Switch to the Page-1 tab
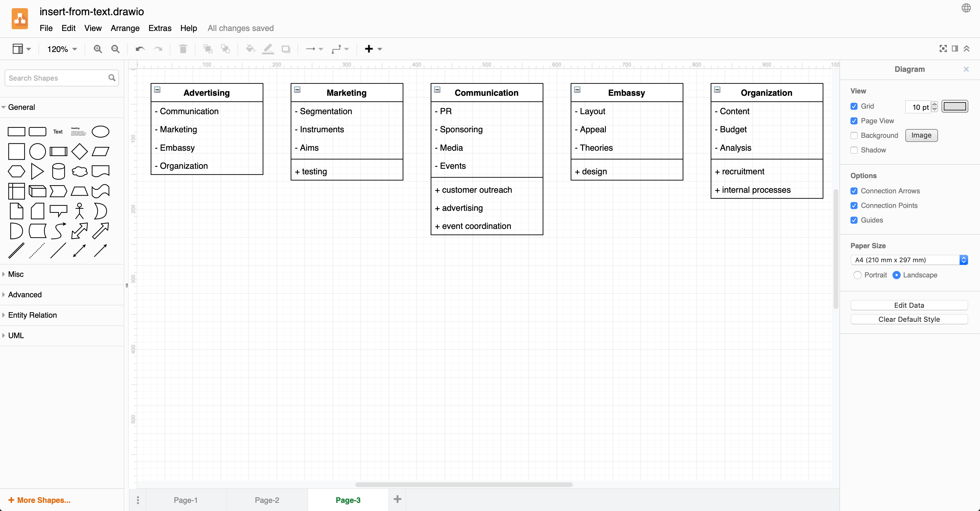The image size is (980, 511). point(185,500)
